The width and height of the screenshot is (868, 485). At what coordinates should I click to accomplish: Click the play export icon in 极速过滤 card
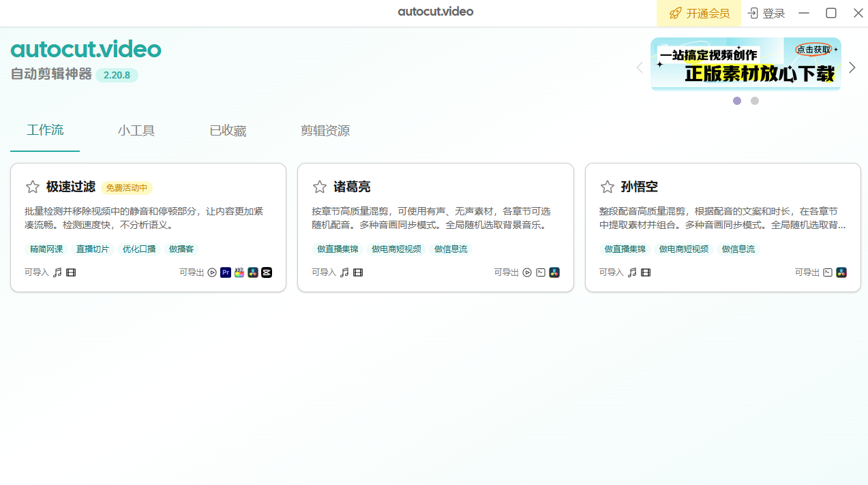212,272
